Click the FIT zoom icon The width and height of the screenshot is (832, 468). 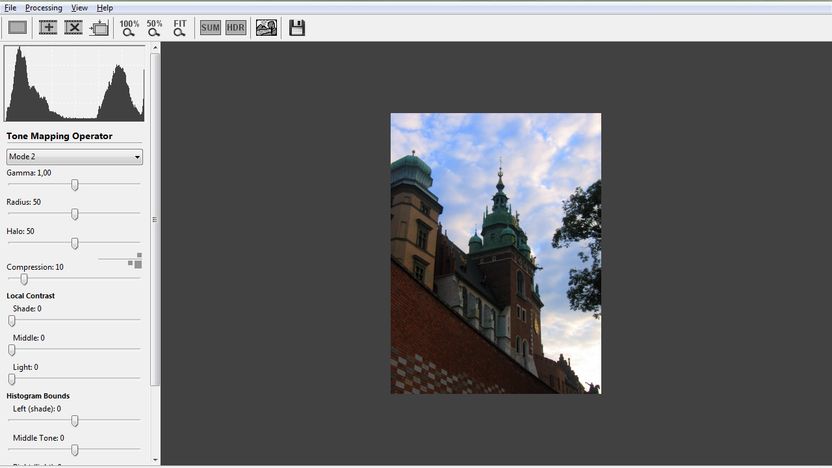pos(180,28)
